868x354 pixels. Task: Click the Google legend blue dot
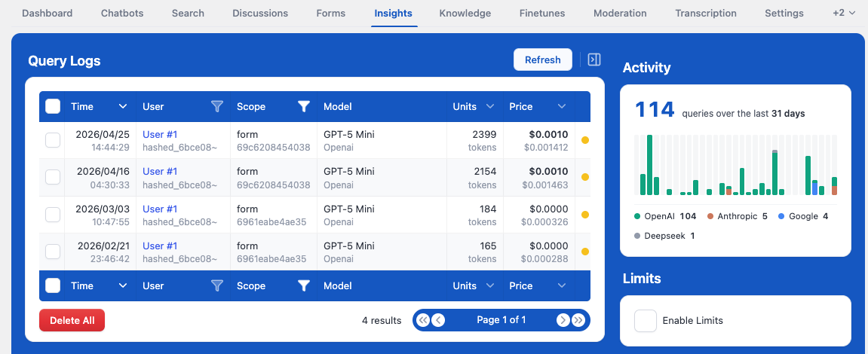tap(781, 216)
